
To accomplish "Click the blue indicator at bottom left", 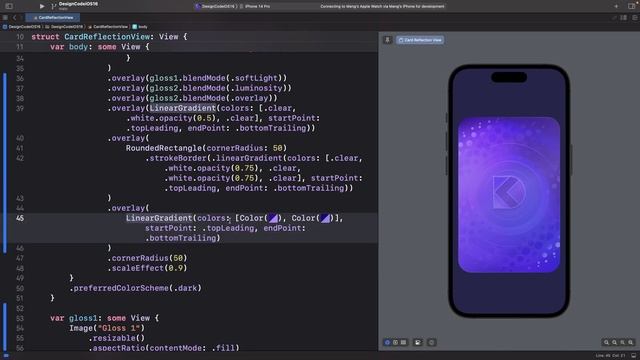I will [6, 356].
